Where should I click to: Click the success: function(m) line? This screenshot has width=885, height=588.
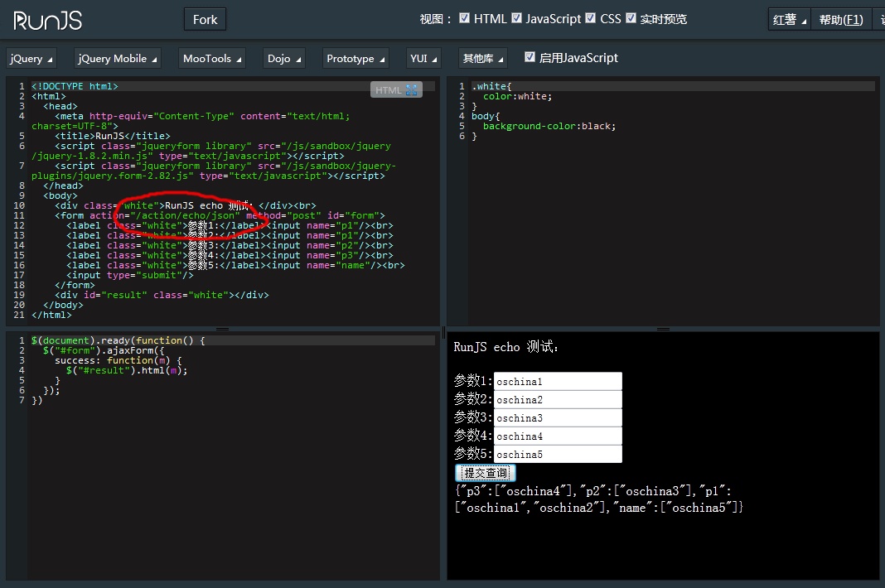pos(118,360)
